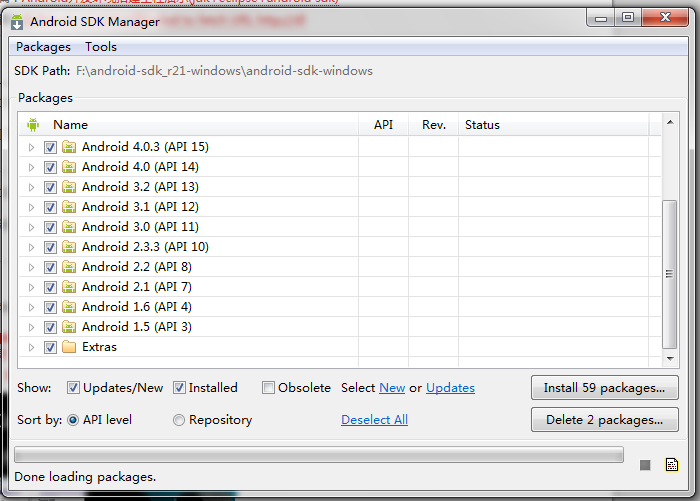Uncheck the Extras checkbox

[50, 347]
